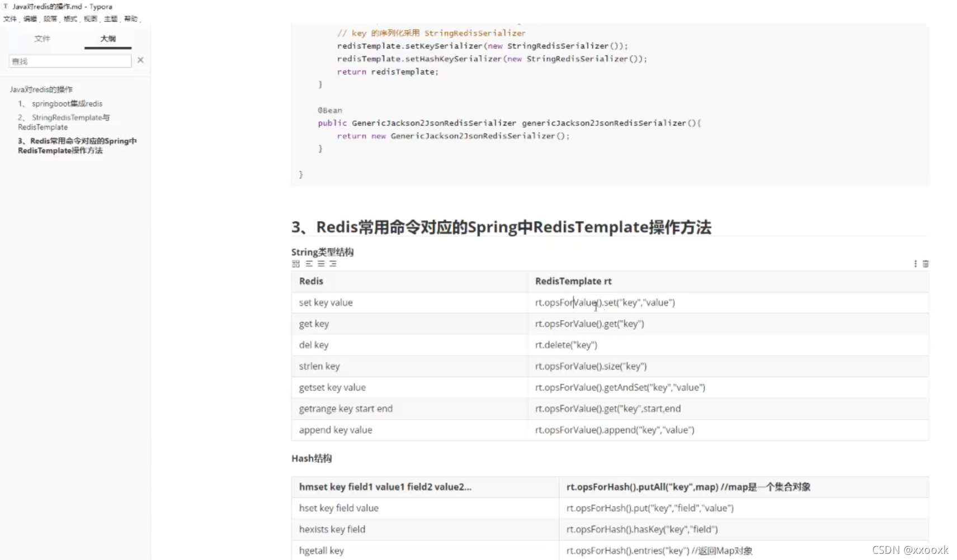Image resolution: width=957 pixels, height=560 pixels.
Task: Click 'return new GenericJackson2JsonRedisSerializer()' line
Action: click(x=453, y=136)
